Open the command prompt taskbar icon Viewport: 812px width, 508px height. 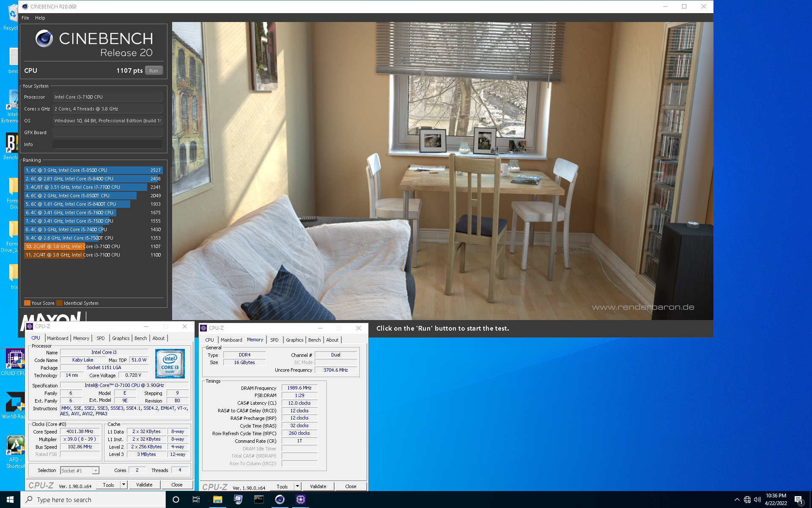click(x=259, y=500)
